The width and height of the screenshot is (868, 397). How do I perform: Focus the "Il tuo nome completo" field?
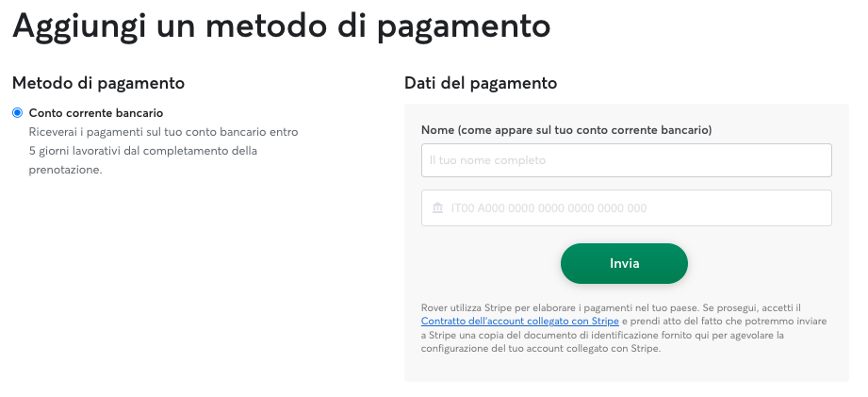[x=626, y=160]
